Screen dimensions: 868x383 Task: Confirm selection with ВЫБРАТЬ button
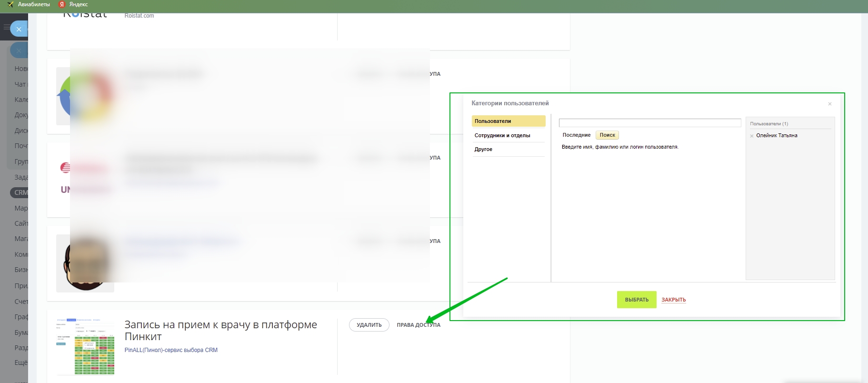[637, 300]
